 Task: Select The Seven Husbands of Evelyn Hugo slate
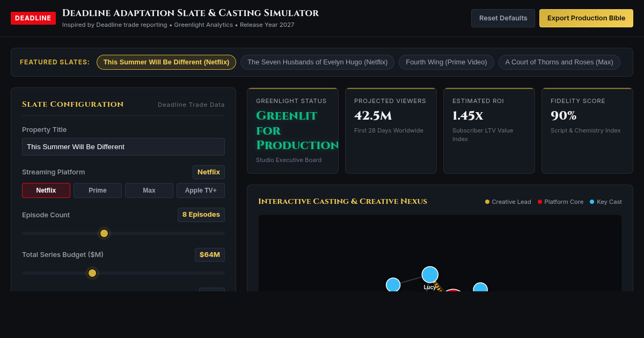pos(317,62)
